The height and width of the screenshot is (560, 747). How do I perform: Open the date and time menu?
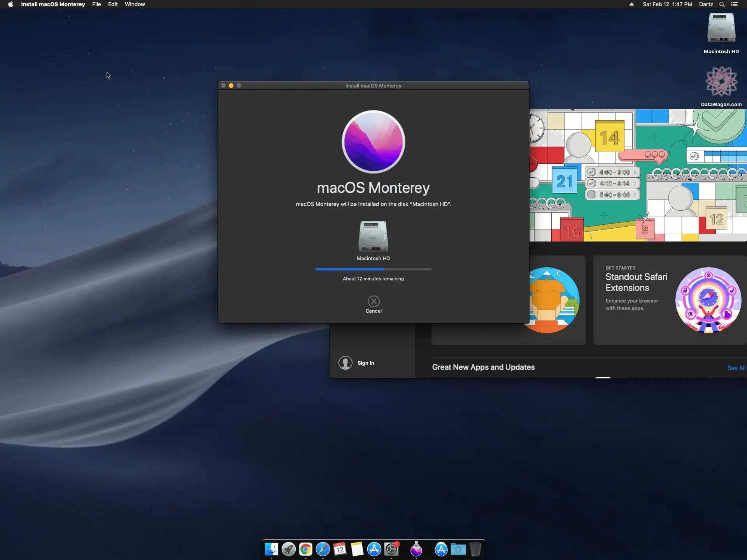(667, 4)
